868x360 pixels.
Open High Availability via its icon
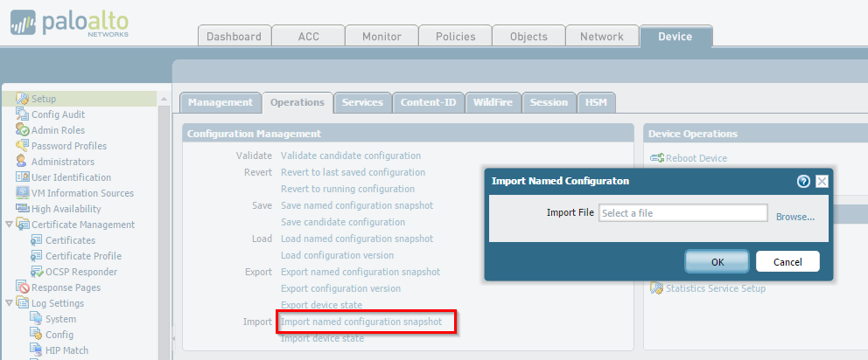pyautogui.click(x=23, y=209)
